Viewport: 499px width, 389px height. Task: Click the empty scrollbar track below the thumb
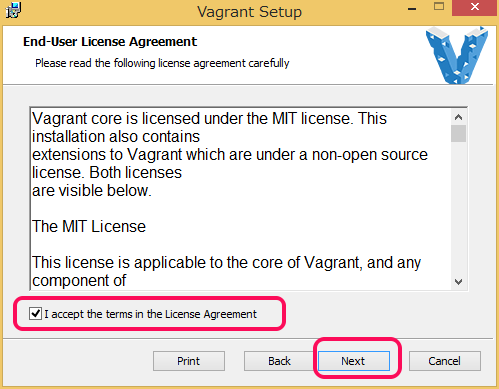[459, 208]
